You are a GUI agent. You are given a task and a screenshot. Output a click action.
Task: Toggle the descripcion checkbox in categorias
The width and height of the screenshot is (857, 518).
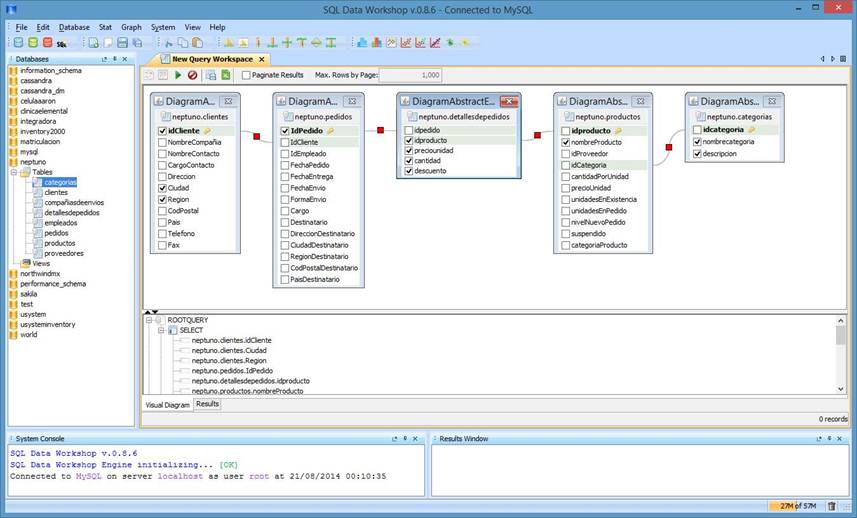[x=696, y=154]
